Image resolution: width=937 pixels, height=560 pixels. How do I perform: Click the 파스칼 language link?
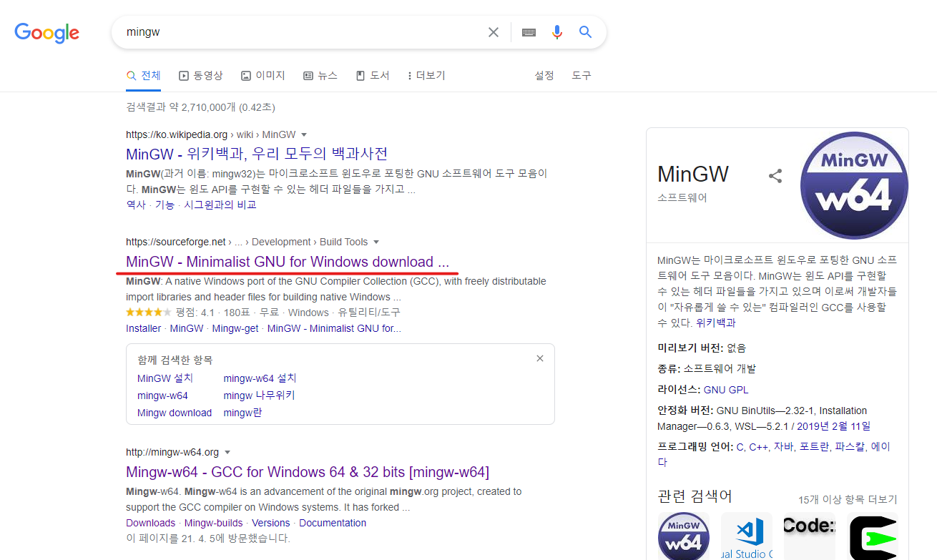pyautogui.click(x=850, y=446)
